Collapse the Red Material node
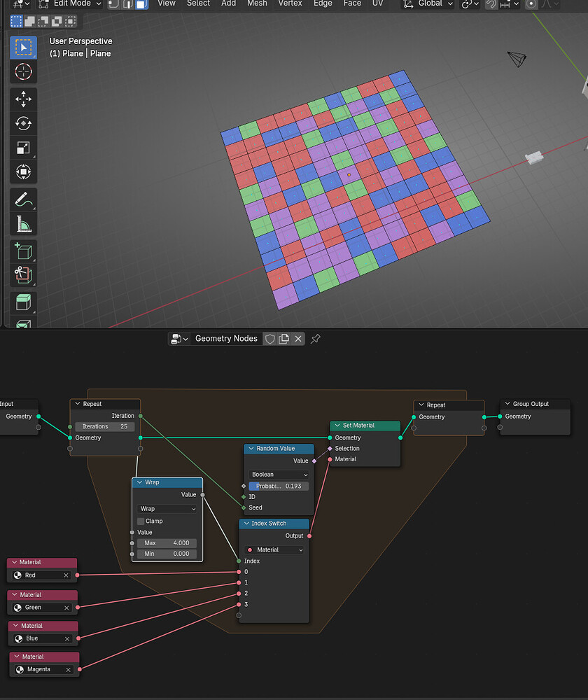This screenshot has height=700, width=588. click(x=15, y=563)
